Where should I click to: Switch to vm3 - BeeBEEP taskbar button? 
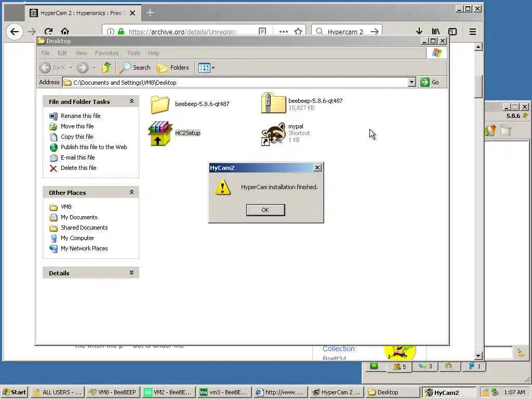pos(223,392)
